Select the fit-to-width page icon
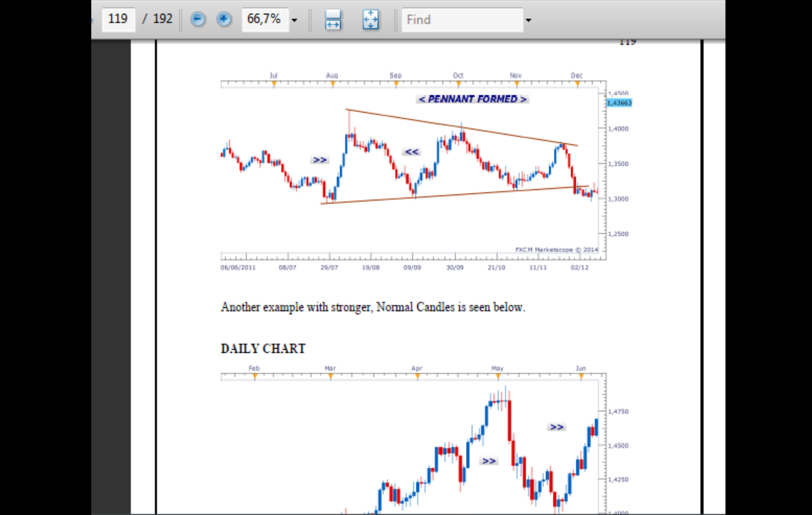The image size is (812, 515). point(333,20)
